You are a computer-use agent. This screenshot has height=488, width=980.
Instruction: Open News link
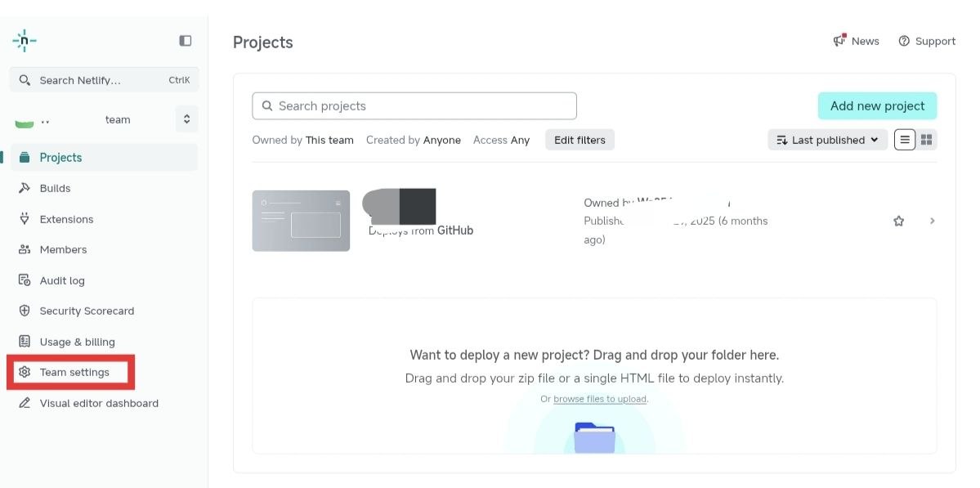[x=857, y=41]
